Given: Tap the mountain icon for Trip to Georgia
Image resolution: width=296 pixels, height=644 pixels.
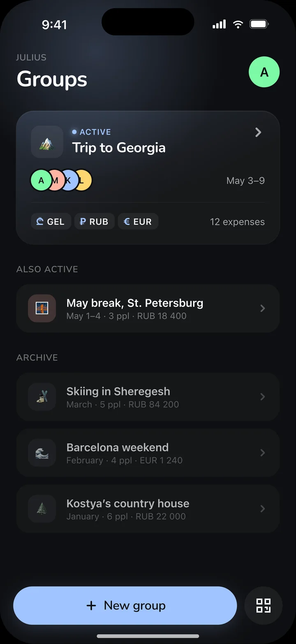Looking at the screenshot, I should pyautogui.click(x=47, y=142).
